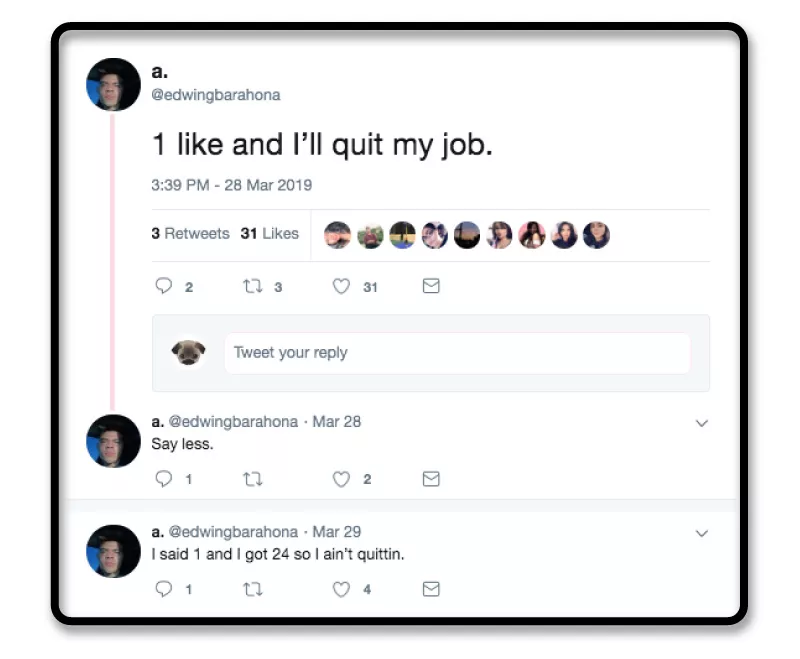Reply to the "Say less." tweet

tap(164, 479)
